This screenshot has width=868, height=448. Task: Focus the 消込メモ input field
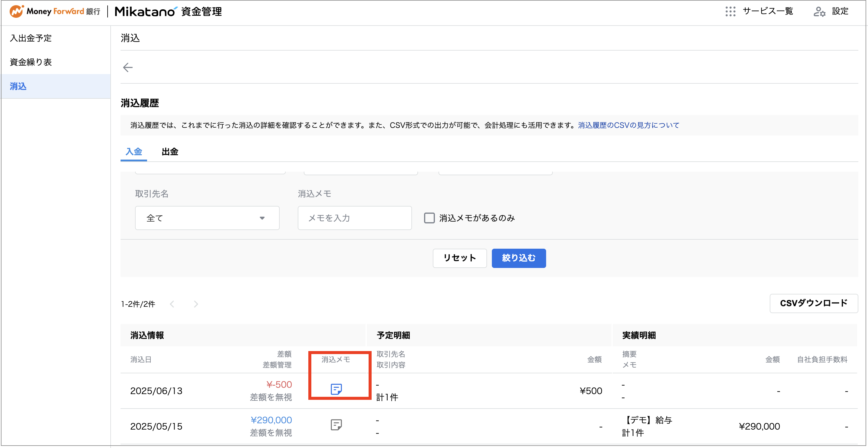click(x=355, y=218)
